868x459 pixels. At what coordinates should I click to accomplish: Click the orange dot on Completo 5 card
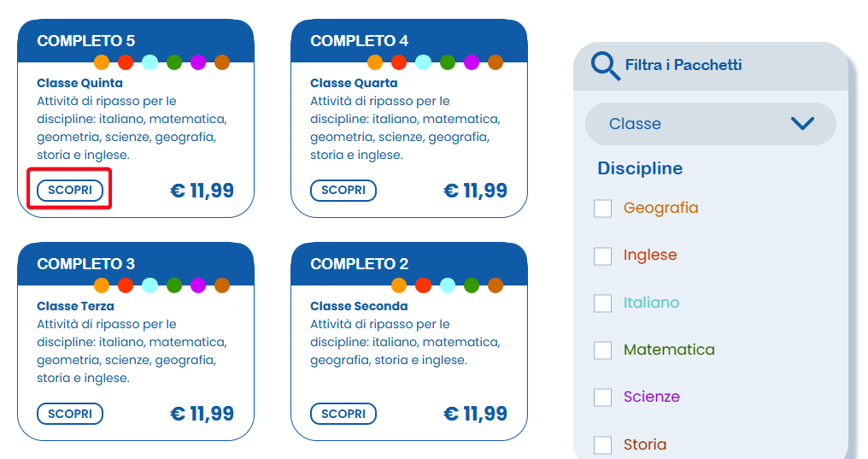102,62
